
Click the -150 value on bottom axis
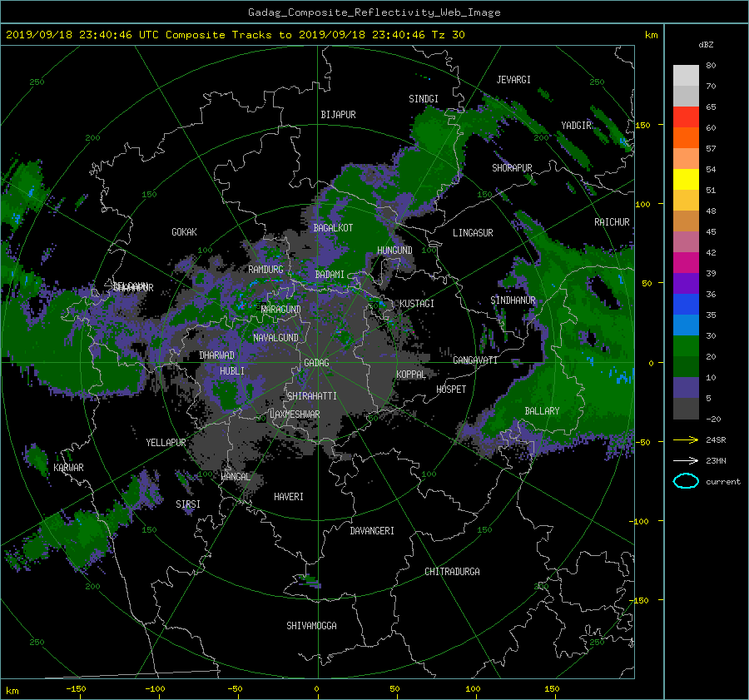tap(76, 689)
